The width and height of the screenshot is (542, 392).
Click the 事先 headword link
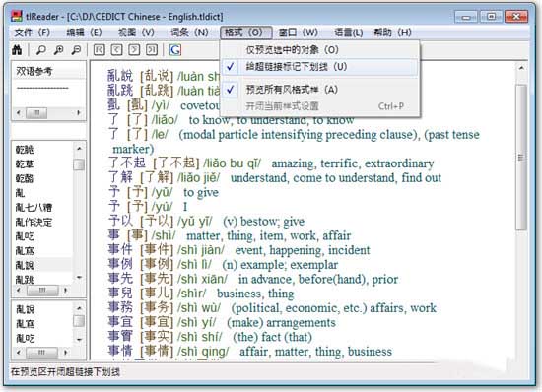[120, 279]
